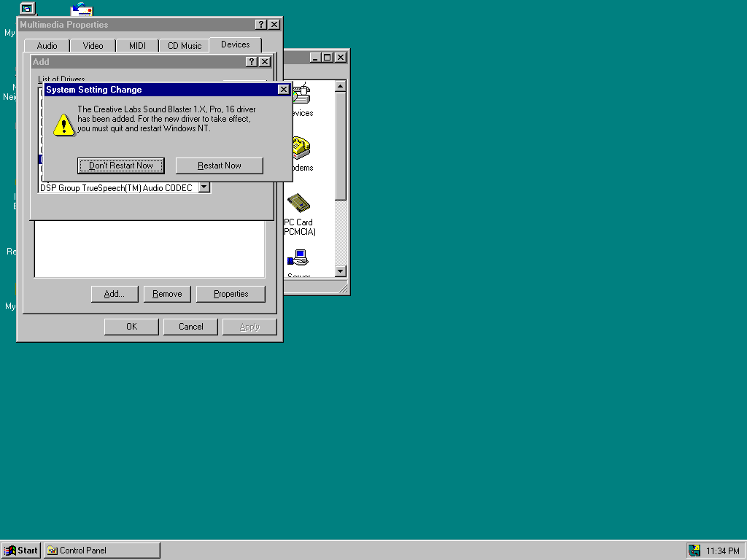Close the System Setting Change dialog

coord(284,90)
